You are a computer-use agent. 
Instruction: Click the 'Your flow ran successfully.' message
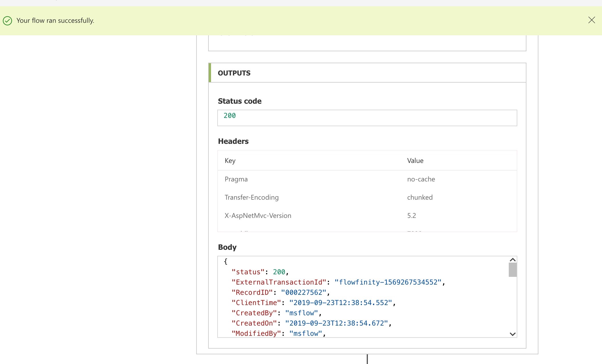pos(55,21)
